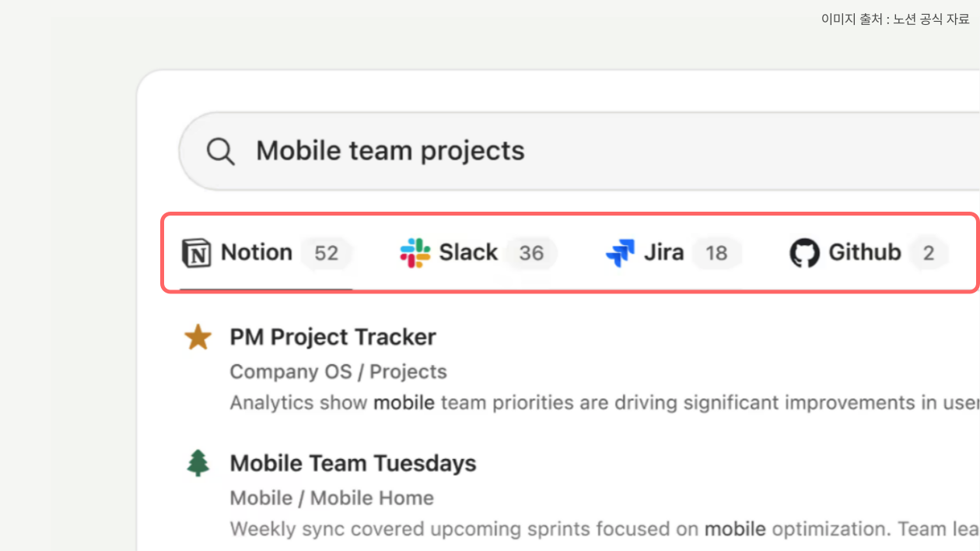980x551 pixels.
Task: Click the Jira result count badge 18
Action: (x=716, y=253)
